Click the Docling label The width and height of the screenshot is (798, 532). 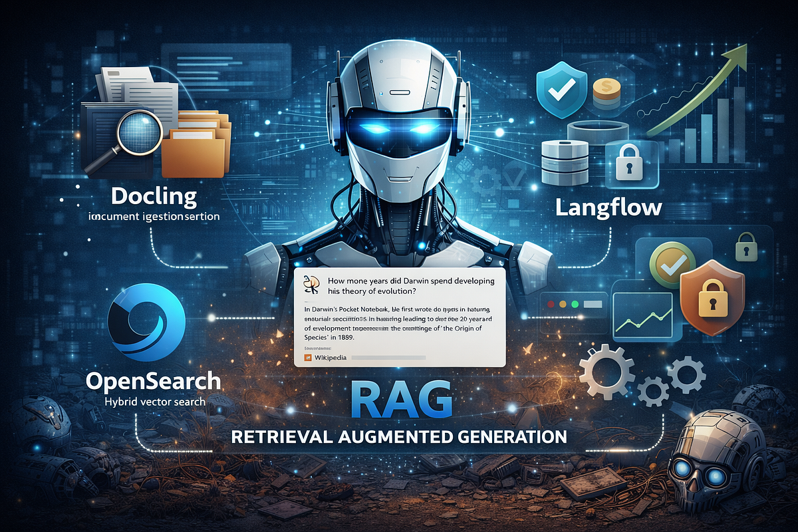pyautogui.click(x=154, y=197)
